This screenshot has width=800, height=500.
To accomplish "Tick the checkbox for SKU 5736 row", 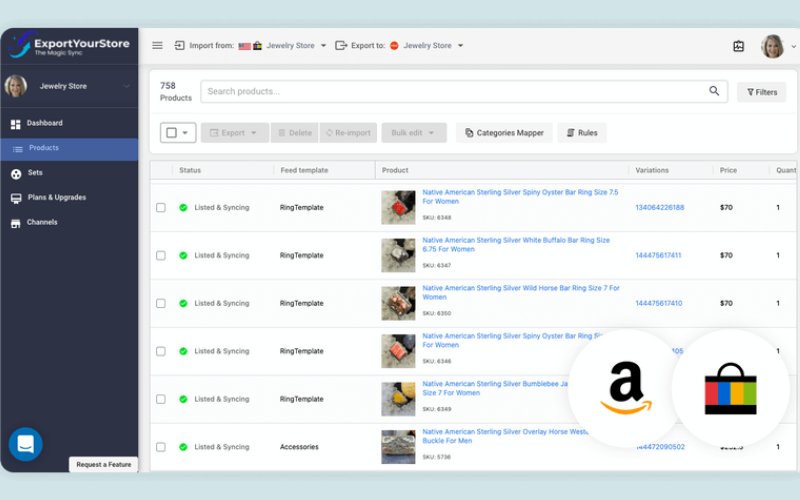I will [x=161, y=447].
